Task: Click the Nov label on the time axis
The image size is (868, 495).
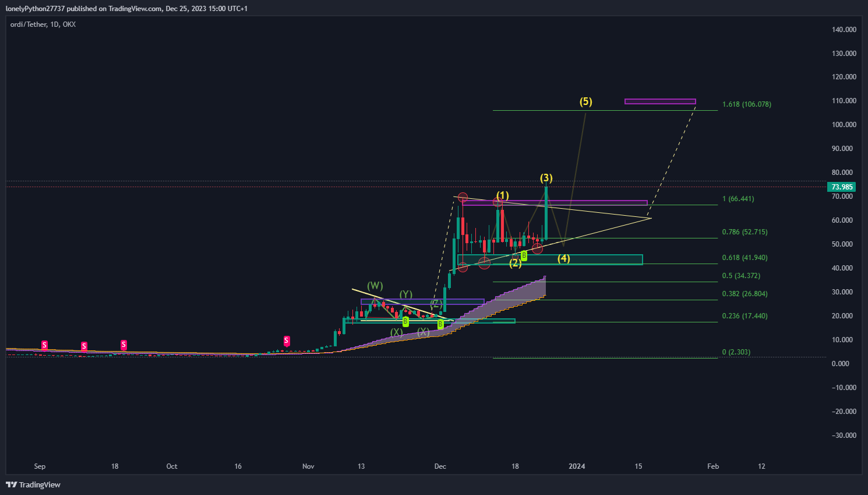Action: tap(308, 466)
